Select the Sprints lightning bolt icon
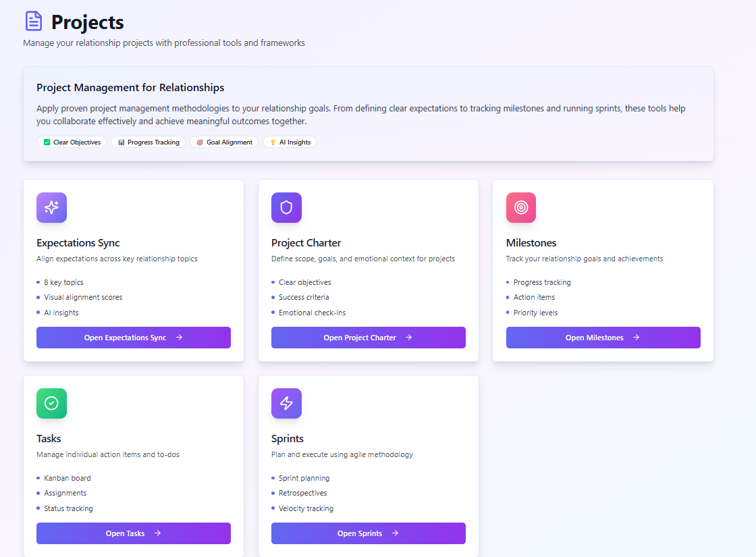 coord(286,403)
